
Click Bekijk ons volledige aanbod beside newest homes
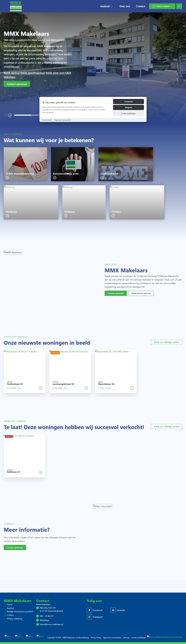pyautogui.click(x=167, y=342)
